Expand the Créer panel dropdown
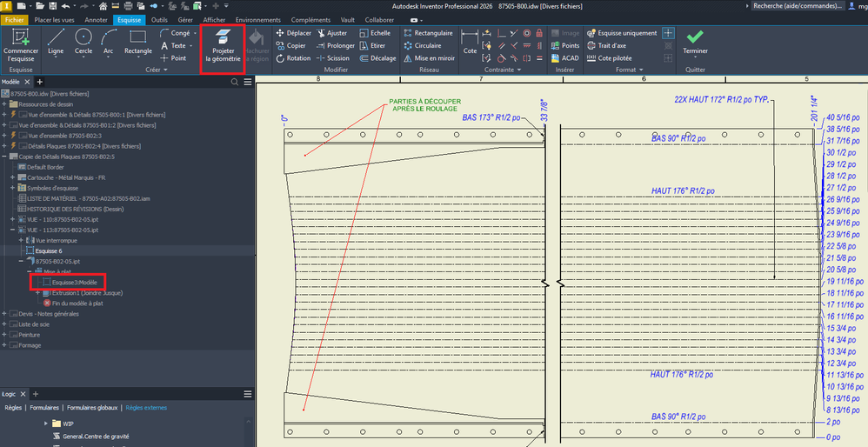Screen dimensions: 868x447 [x=165, y=70]
